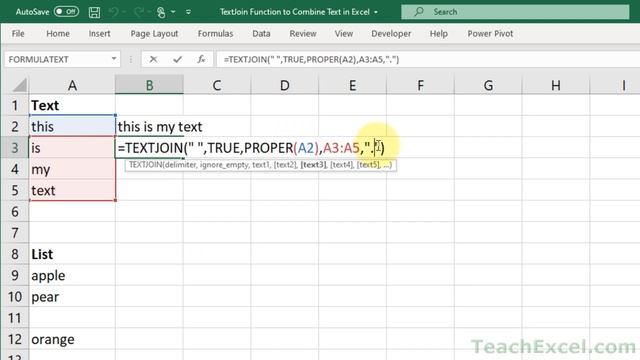Image resolution: width=640 pixels, height=360 pixels.
Task: Click the Save disk icon
Action: pos(94,12)
